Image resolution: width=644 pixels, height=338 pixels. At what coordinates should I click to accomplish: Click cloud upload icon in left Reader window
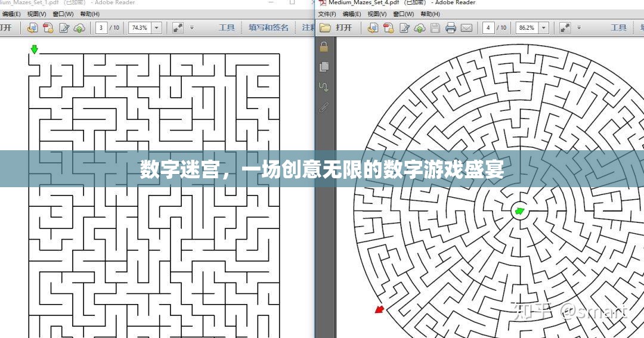(x=79, y=28)
